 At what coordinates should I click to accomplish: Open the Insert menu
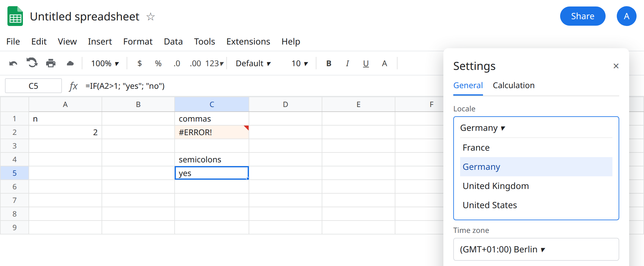[x=100, y=41]
